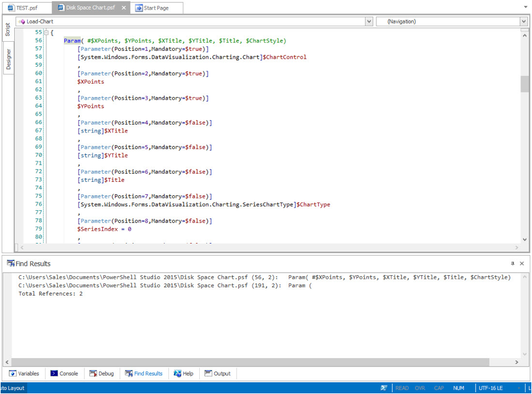Open the Output panel tab
532x394 pixels.
click(x=217, y=373)
